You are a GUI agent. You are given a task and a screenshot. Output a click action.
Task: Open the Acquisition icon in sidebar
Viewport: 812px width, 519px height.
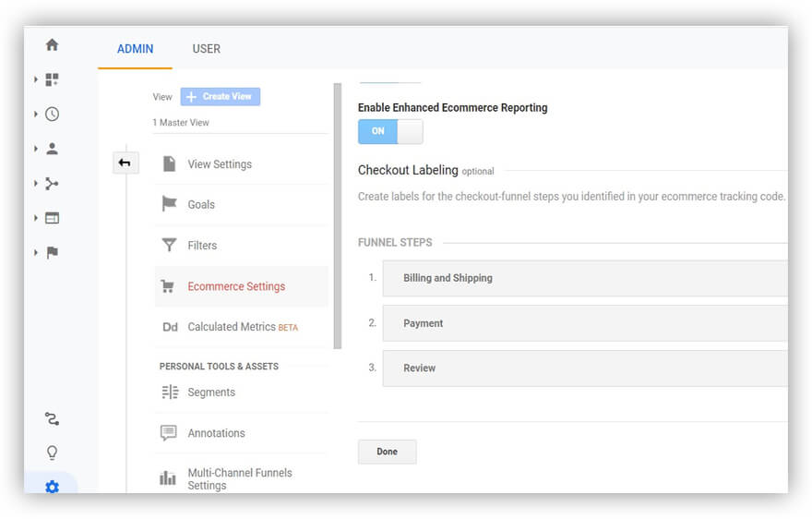pyautogui.click(x=52, y=184)
